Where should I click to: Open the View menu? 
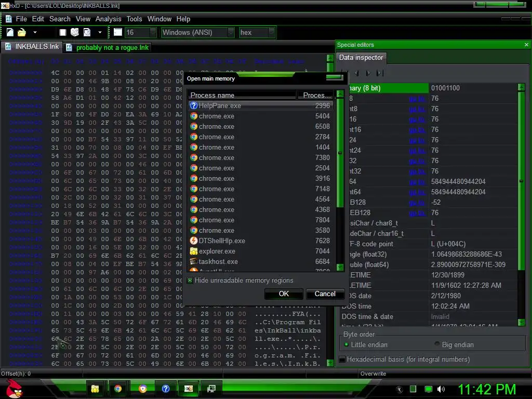[83, 19]
